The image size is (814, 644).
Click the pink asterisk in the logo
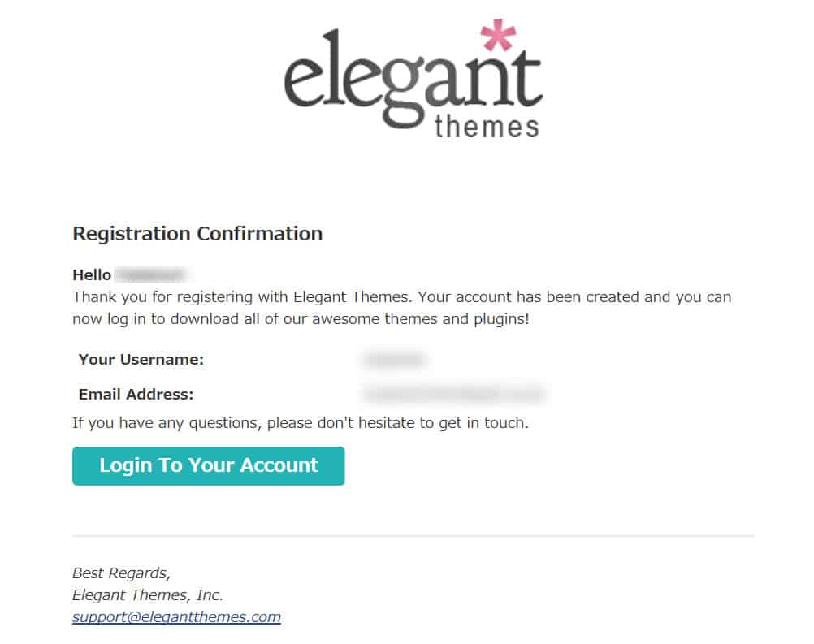[x=498, y=35]
